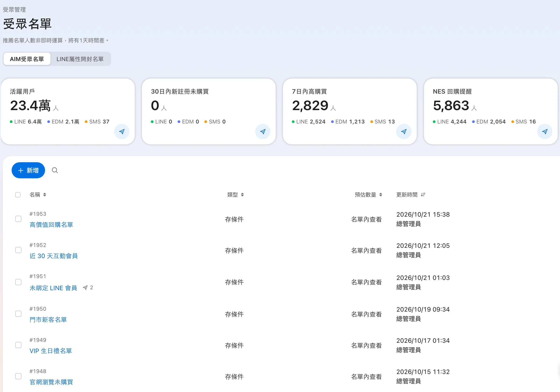Switch to the AIM受眾名單 tab

pos(27,59)
